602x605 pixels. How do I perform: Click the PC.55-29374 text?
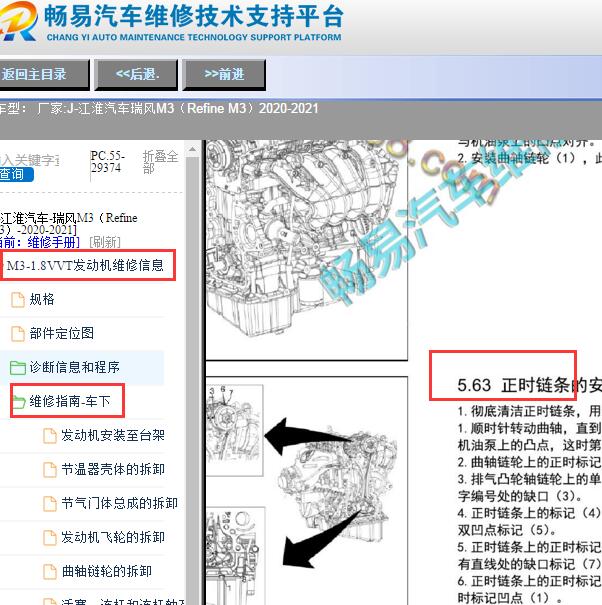pyautogui.click(x=107, y=162)
